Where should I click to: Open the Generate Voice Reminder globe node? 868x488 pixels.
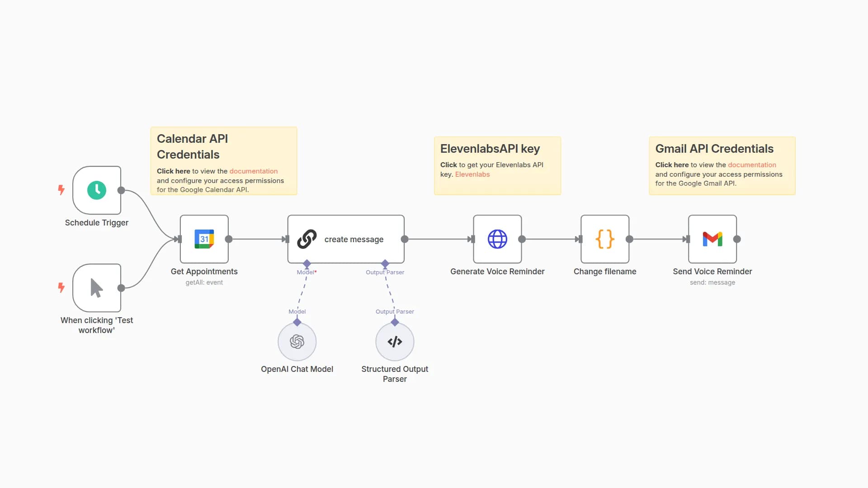pos(497,239)
